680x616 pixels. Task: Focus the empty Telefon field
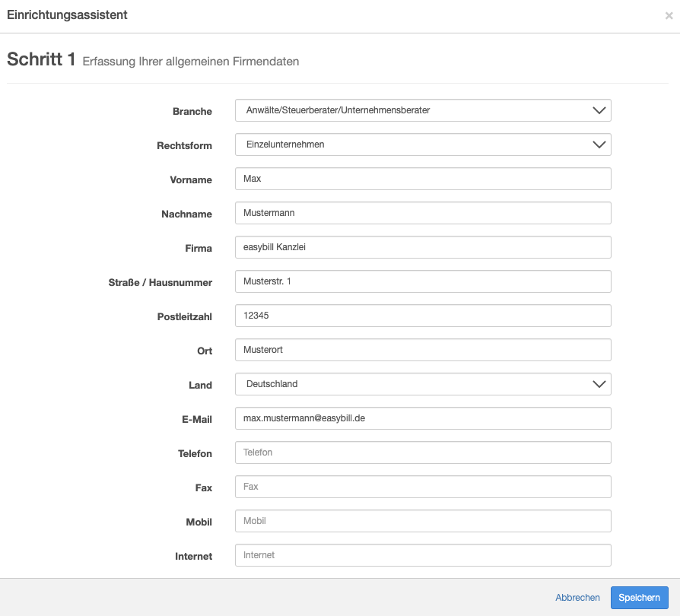tap(422, 452)
